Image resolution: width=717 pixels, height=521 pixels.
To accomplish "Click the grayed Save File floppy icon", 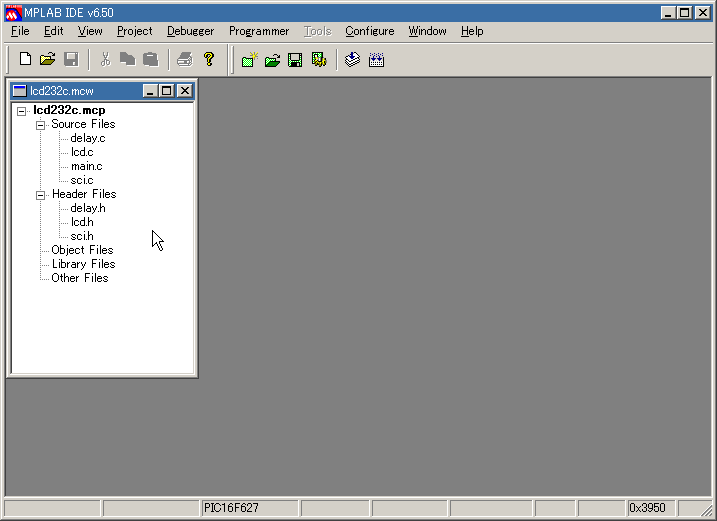I will click(71, 59).
